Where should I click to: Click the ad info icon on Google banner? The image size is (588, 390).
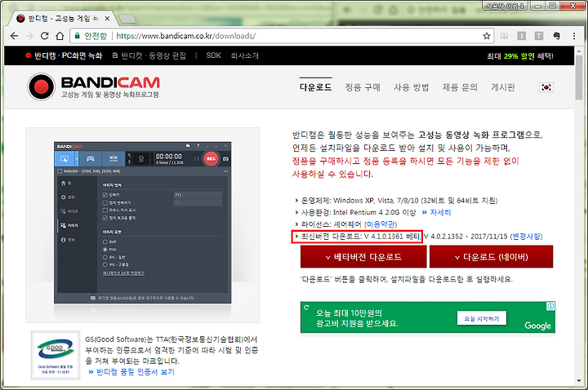click(x=550, y=307)
